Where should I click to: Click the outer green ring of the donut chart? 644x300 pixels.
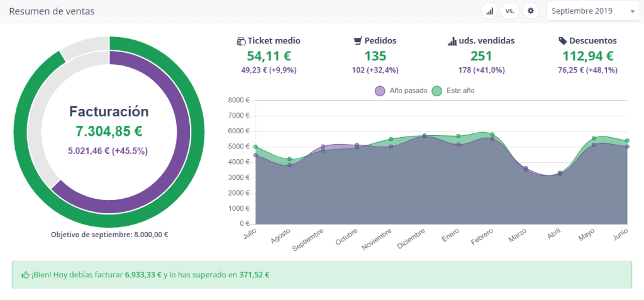click(x=197, y=131)
